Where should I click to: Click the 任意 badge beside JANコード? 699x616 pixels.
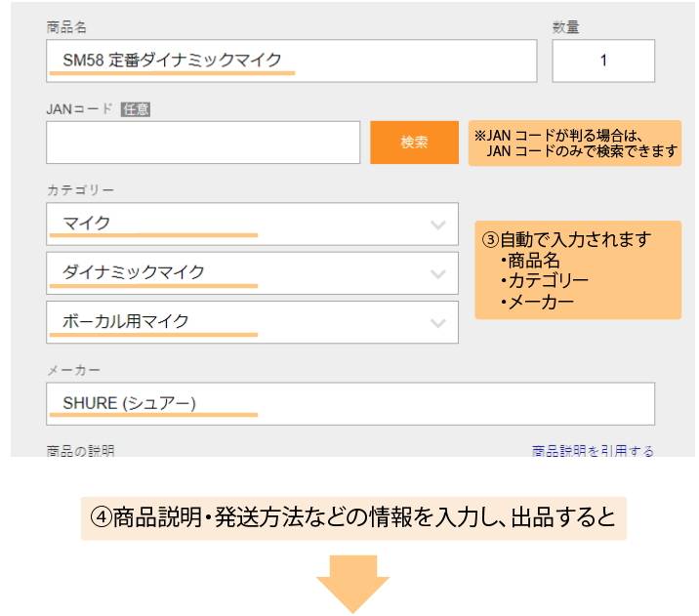[135, 109]
